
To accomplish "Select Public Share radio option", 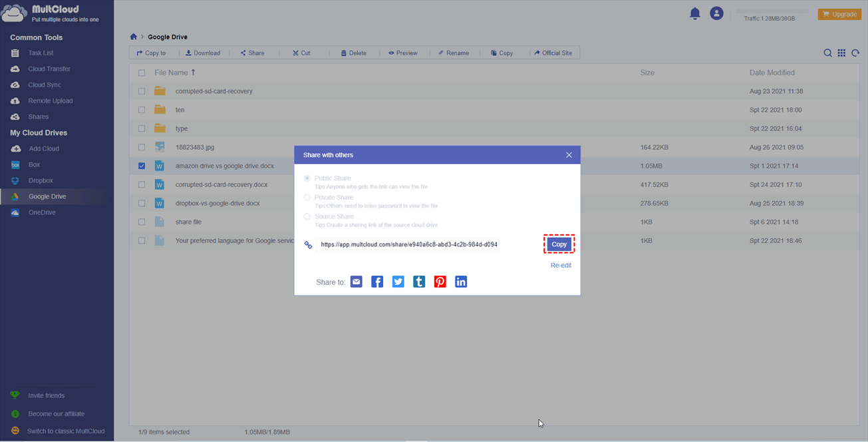I will click(x=307, y=178).
